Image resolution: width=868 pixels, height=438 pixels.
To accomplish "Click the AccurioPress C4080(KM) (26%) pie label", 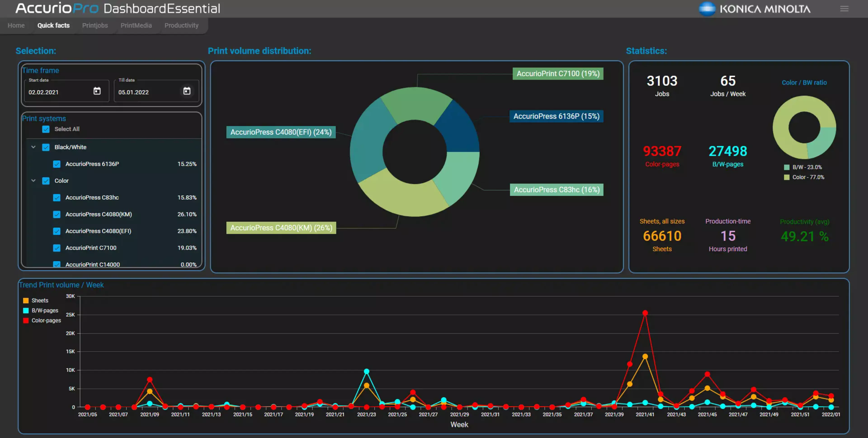I will [281, 228].
